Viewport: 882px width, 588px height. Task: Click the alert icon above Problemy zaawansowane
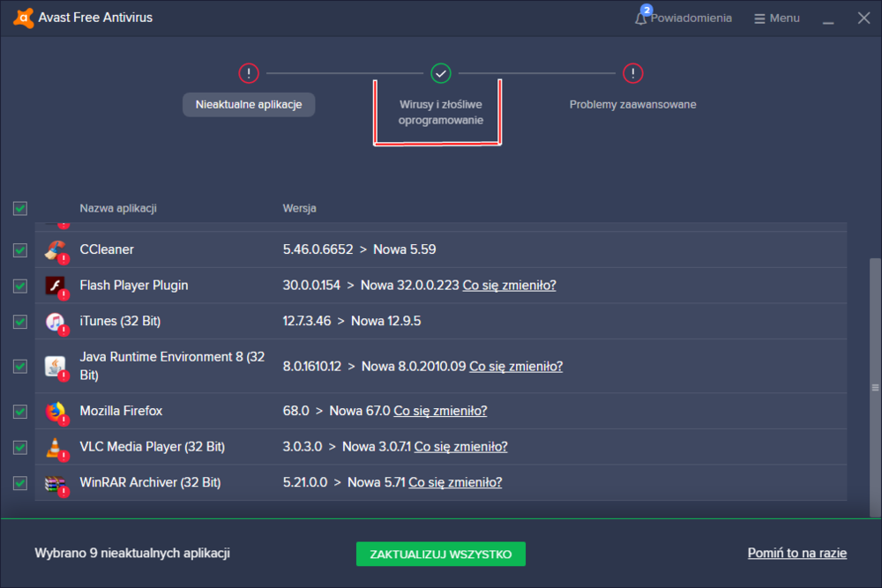632,73
